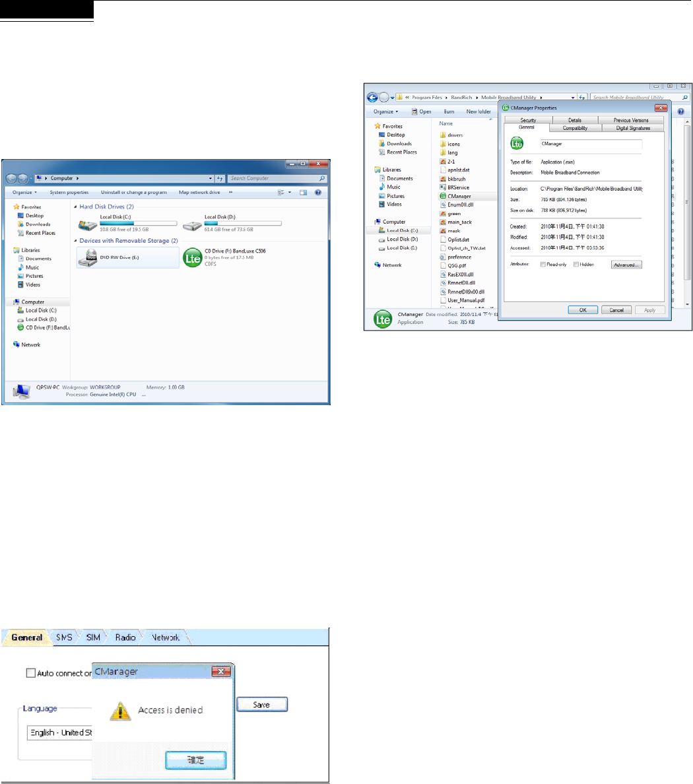Click the warning icon in Access is denied dialog
This screenshot has width=693, height=784.
click(121, 711)
